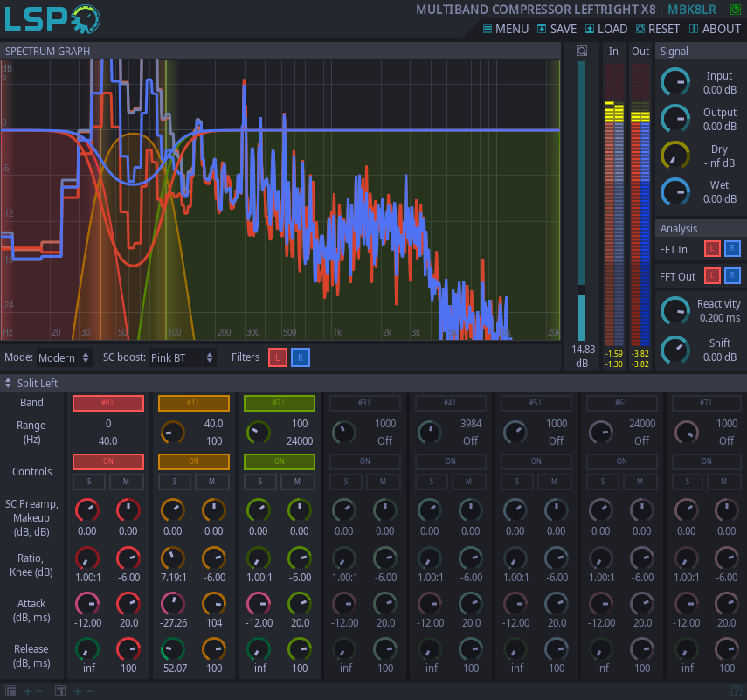
Task: Click the Range knob of band #2 L
Action: (x=259, y=433)
